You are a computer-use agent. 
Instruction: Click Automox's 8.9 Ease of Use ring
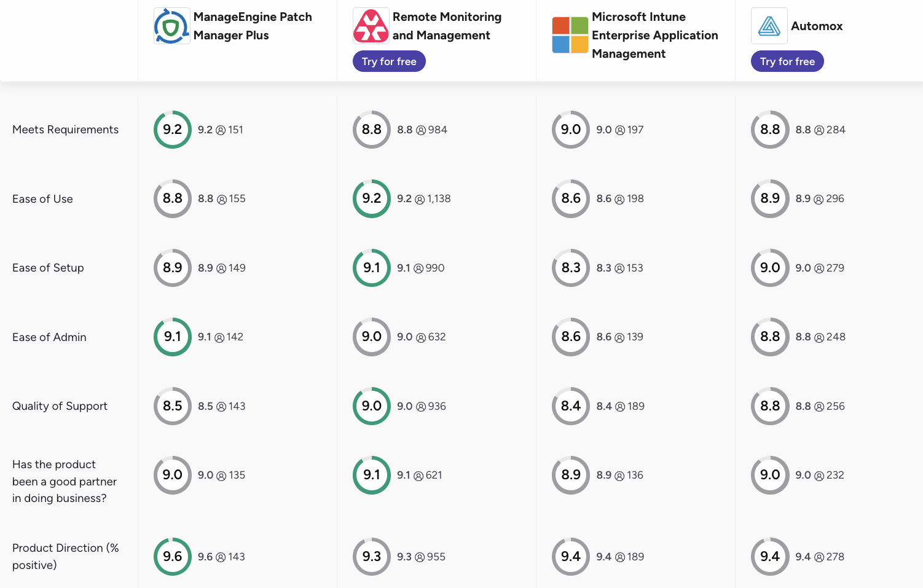tap(770, 198)
